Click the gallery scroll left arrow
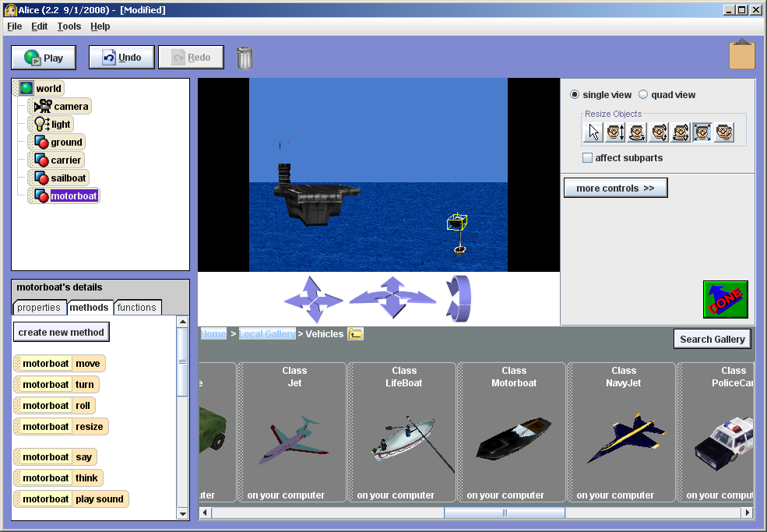 (205, 513)
